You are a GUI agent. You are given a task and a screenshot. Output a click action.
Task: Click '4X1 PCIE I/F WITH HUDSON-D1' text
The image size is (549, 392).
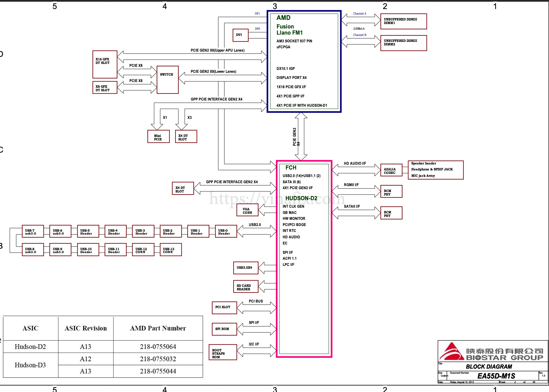[x=302, y=105]
